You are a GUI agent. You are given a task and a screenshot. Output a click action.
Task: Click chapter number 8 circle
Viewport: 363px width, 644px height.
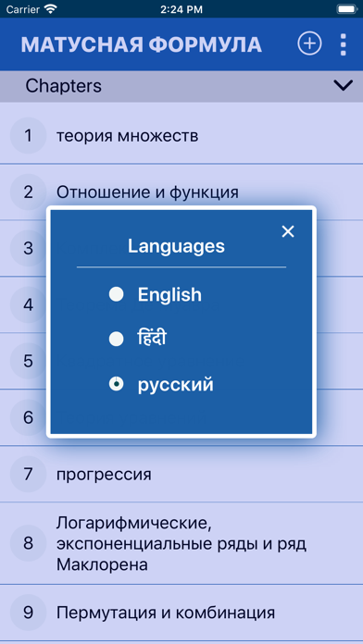(28, 543)
